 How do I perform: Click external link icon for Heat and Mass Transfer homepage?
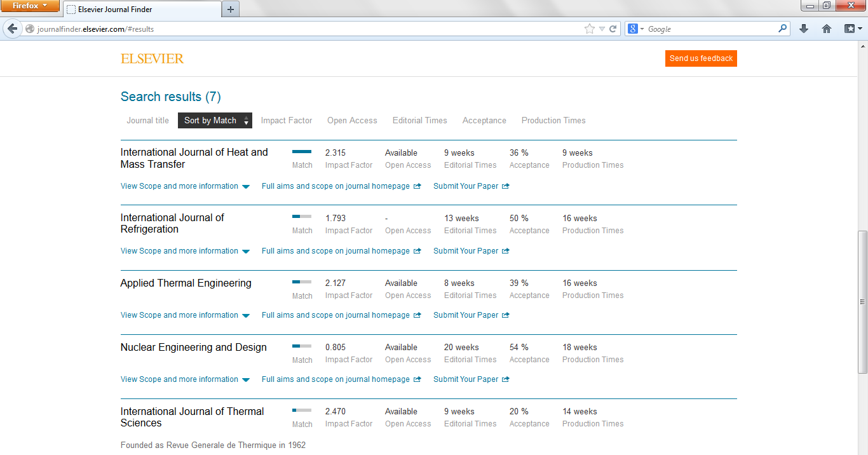click(417, 186)
